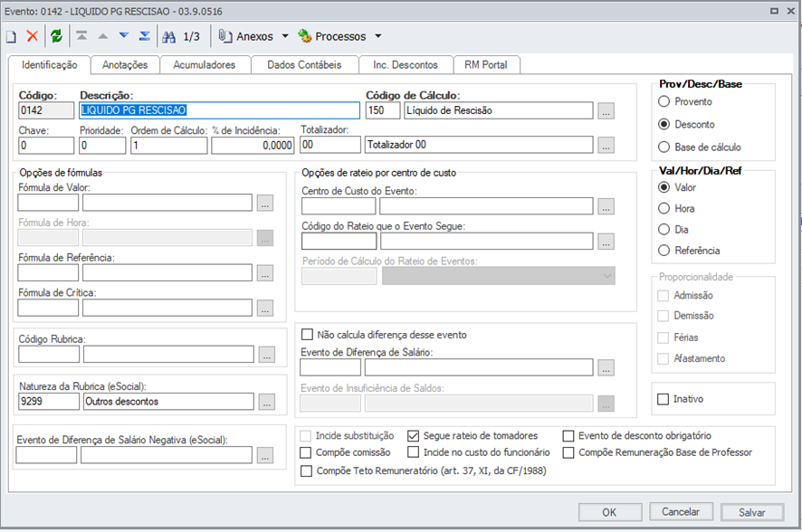This screenshot has width=802, height=532.
Task: Click the new record page icon
Action: [11, 36]
